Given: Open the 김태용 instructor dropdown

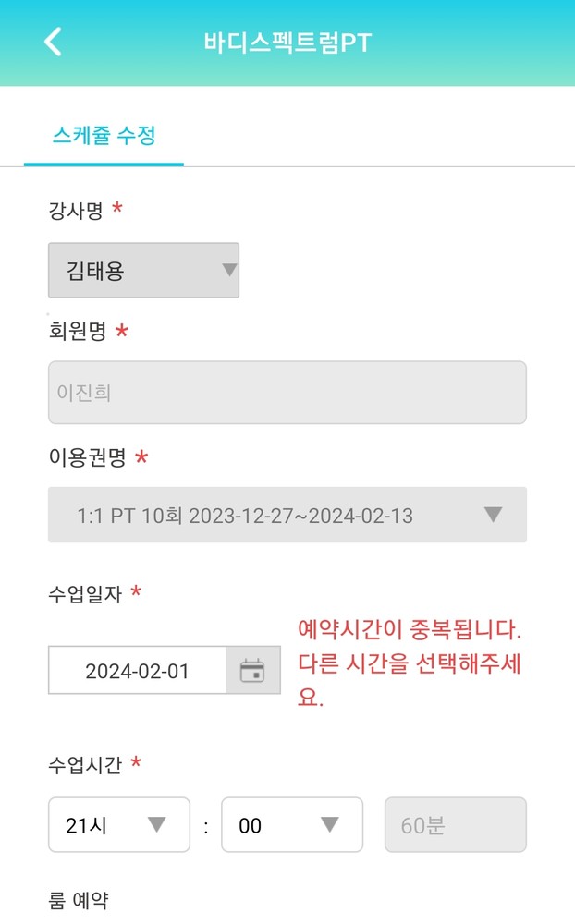Looking at the screenshot, I should 143,271.
